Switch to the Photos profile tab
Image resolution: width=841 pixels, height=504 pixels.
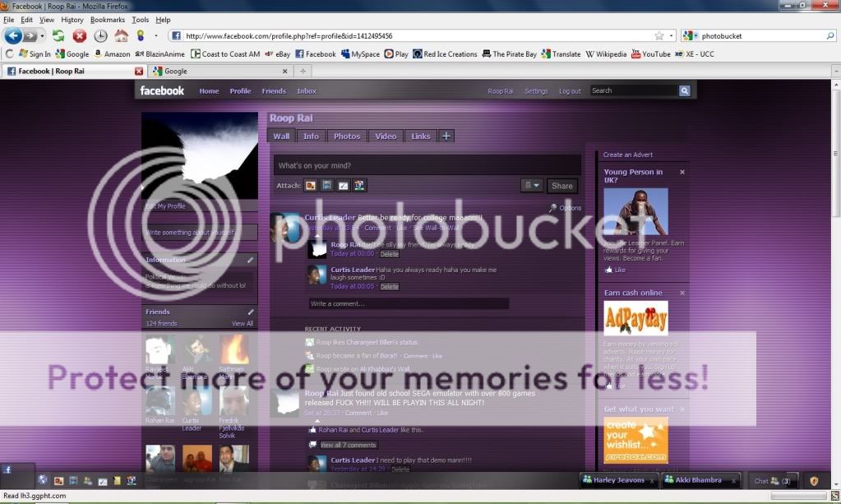(x=346, y=136)
